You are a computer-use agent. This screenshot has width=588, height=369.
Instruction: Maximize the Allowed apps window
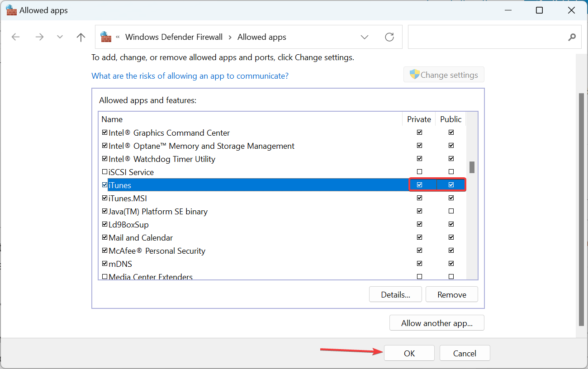[x=539, y=10]
